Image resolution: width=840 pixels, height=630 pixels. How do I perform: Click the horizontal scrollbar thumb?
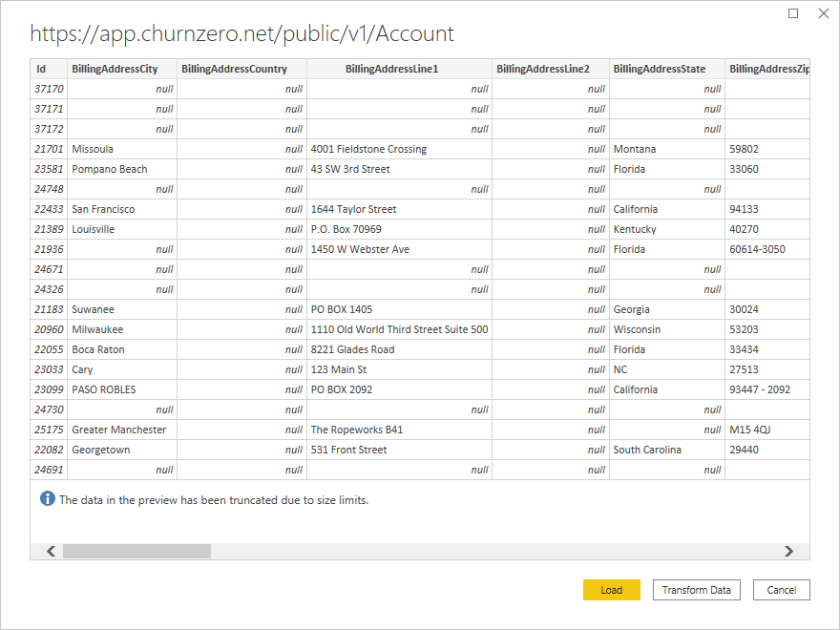pos(136,551)
